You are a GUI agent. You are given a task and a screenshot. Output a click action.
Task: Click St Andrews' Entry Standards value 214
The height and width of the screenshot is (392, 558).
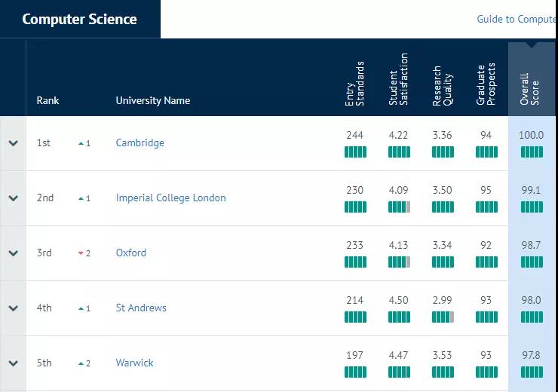pos(355,300)
